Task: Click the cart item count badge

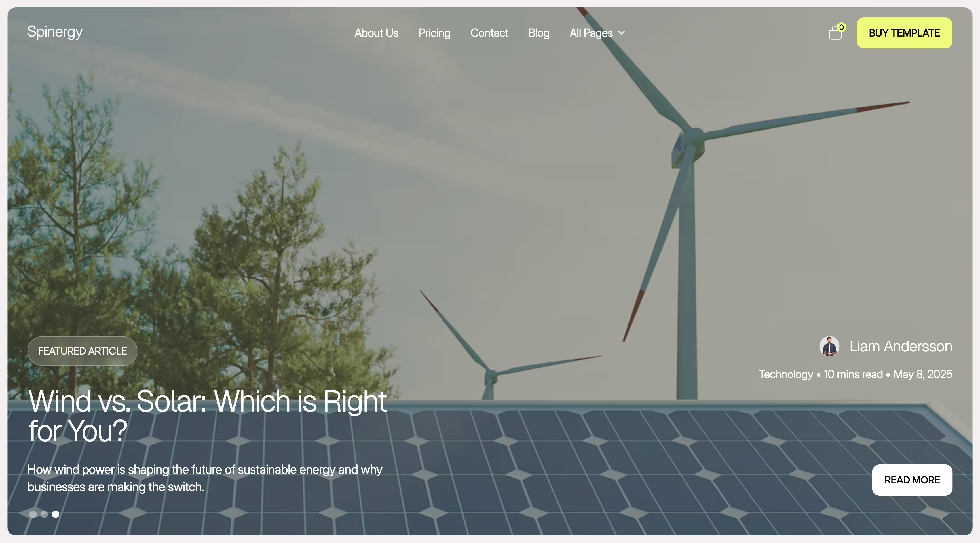Action: click(x=841, y=27)
